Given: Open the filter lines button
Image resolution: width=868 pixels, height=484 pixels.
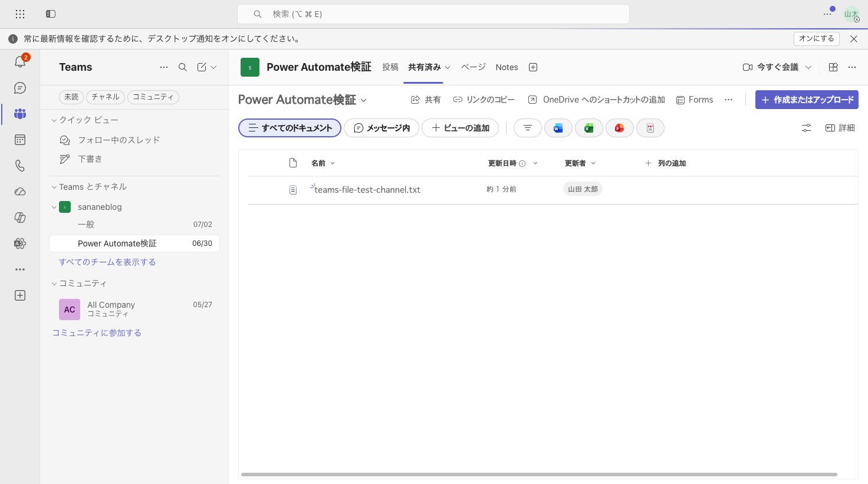Looking at the screenshot, I should point(528,128).
